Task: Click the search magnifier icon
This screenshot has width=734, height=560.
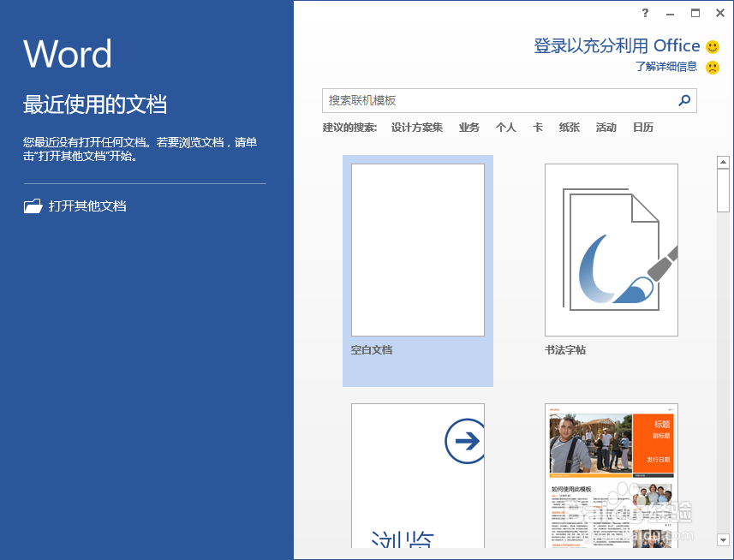Action: click(683, 100)
